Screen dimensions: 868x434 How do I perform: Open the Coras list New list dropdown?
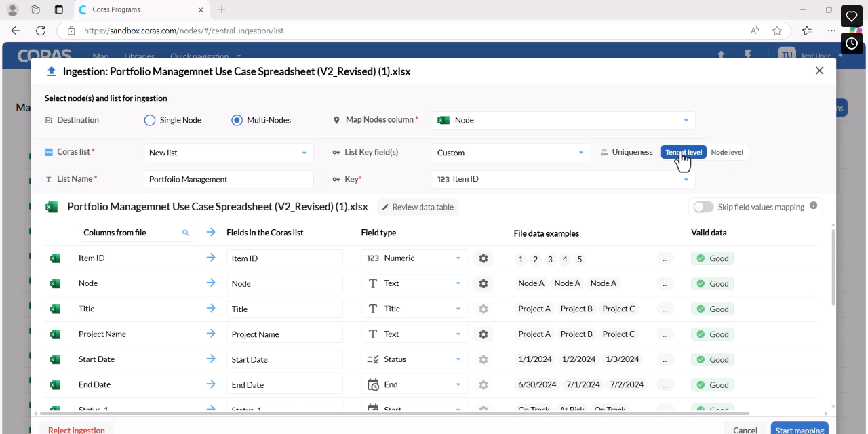pos(229,153)
